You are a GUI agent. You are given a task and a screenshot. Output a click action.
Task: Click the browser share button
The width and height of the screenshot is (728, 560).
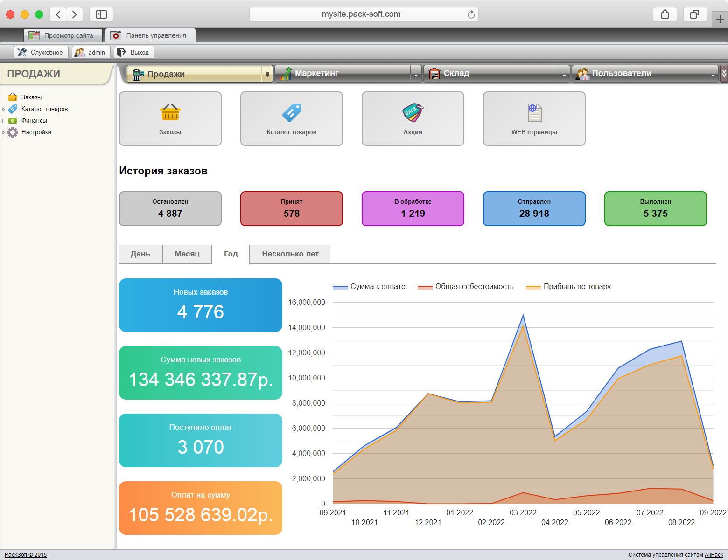coord(665,14)
